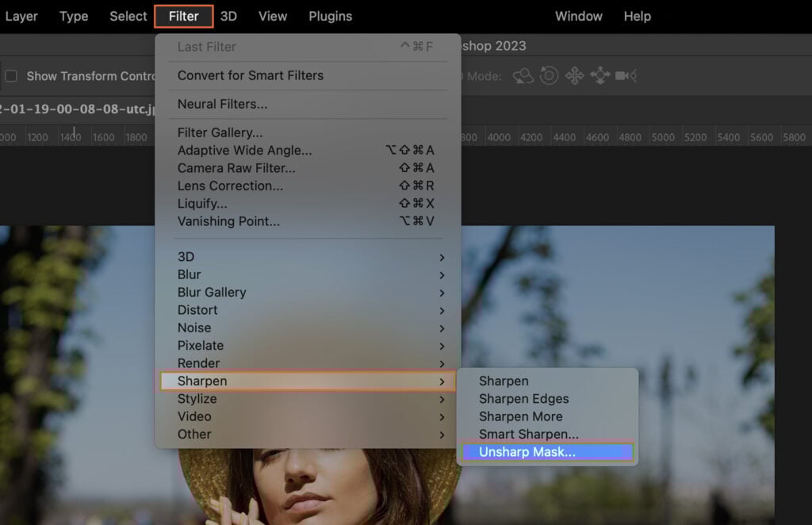The image size is (812, 525).
Task: Select the Slide 3D Object mode icon
Action: (600, 75)
